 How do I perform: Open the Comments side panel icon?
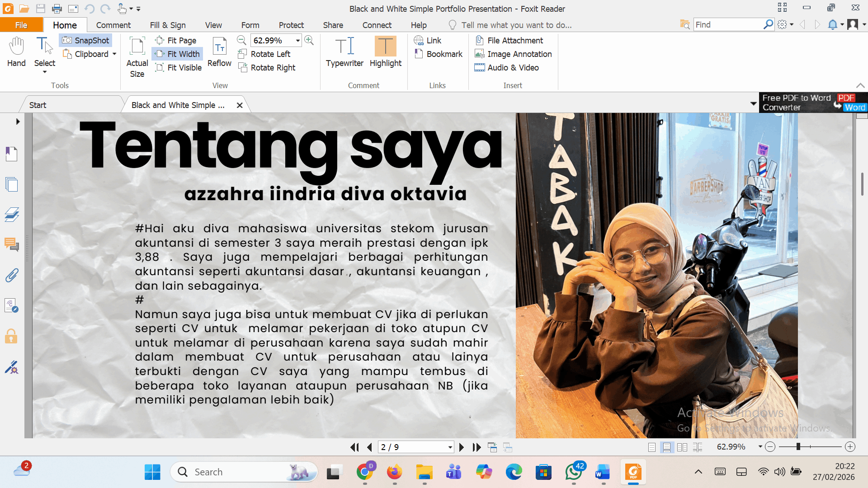click(12, 244)
